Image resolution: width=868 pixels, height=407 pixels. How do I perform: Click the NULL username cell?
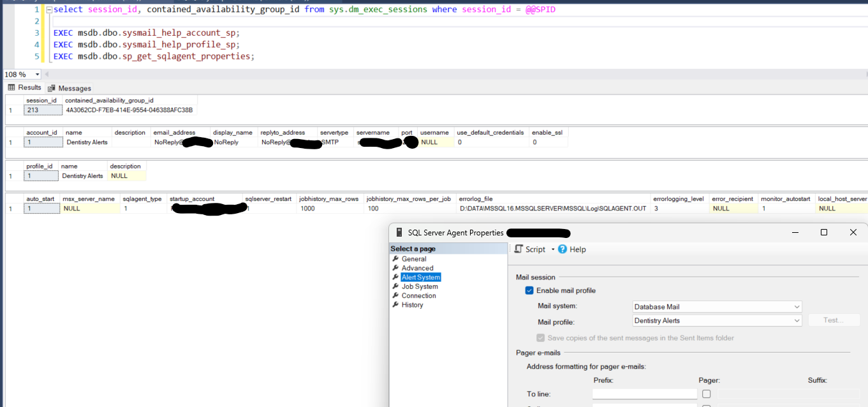[x=436, y=142]
